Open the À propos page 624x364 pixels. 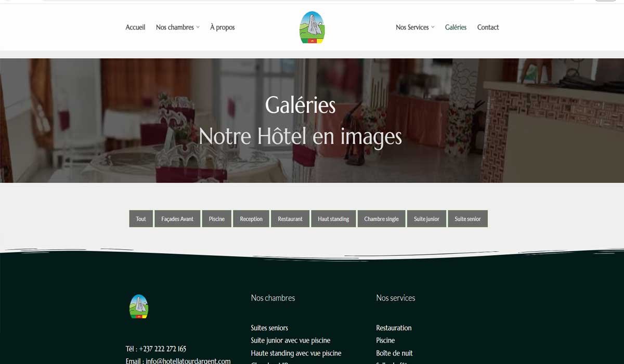coord(222,27)
